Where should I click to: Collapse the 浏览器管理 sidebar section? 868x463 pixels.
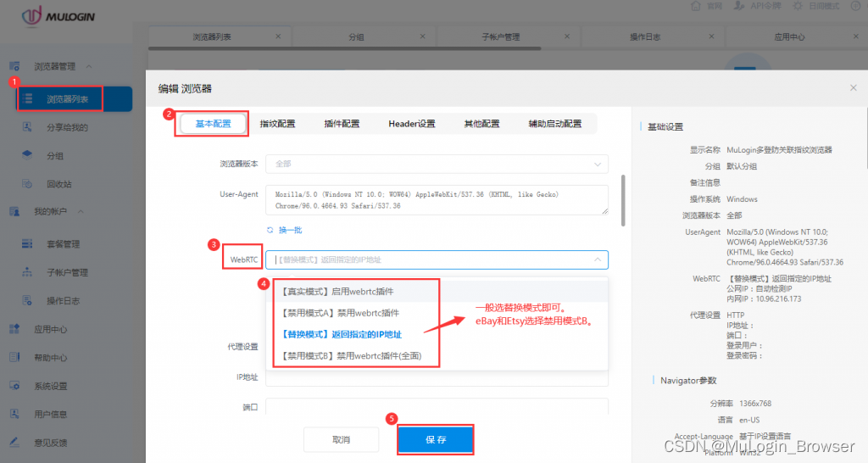pos(89,66)
